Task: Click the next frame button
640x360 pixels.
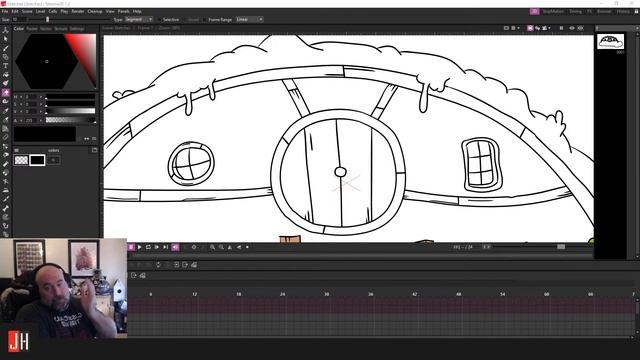Action: (x=157, y=247)
